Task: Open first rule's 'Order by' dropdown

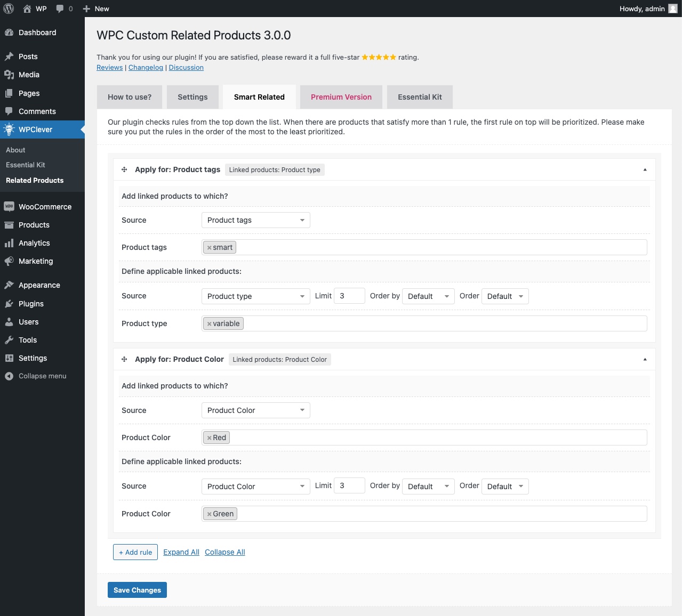Action: coord(428,296)
